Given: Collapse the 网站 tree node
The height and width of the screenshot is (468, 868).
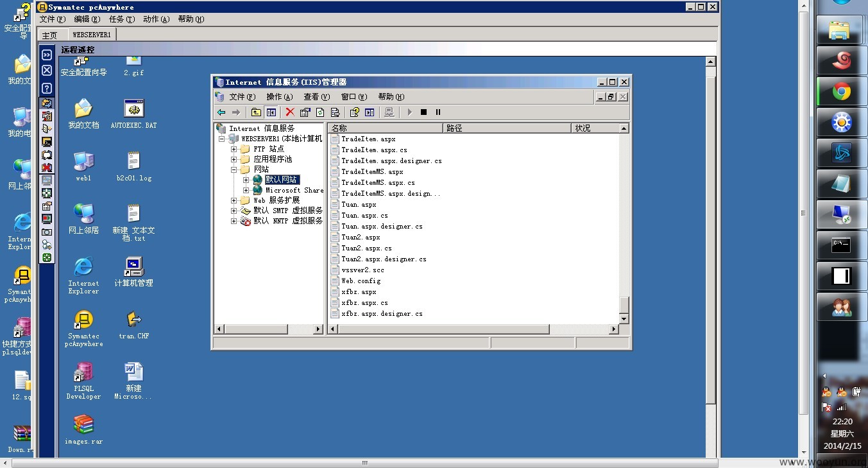Looking at the screenshot, I should (x=234, y=169).
